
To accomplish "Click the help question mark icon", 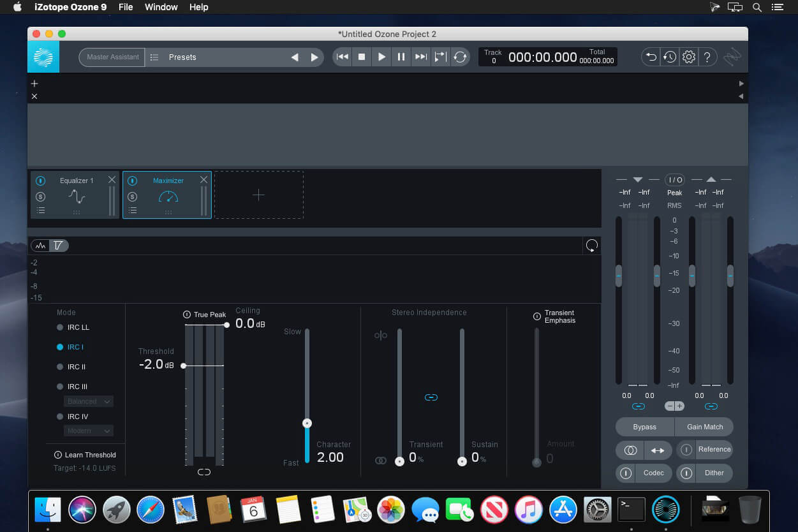I will click(x=707, y=57).
